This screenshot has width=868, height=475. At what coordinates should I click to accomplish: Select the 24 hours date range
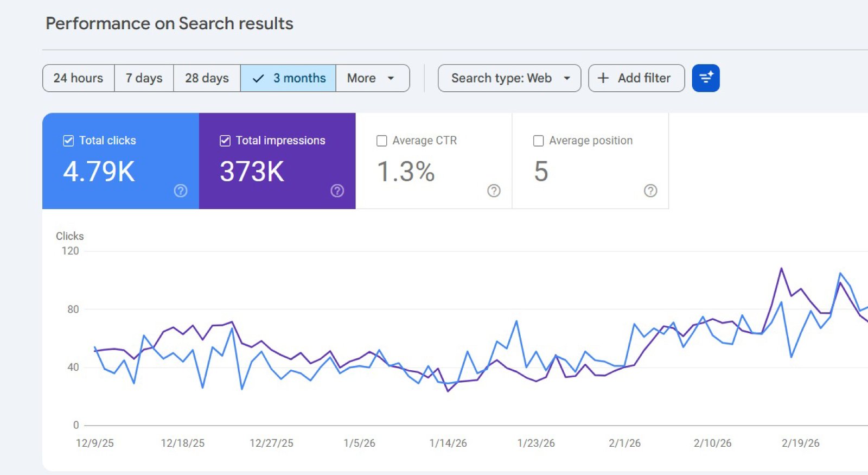tap(78, 78)
